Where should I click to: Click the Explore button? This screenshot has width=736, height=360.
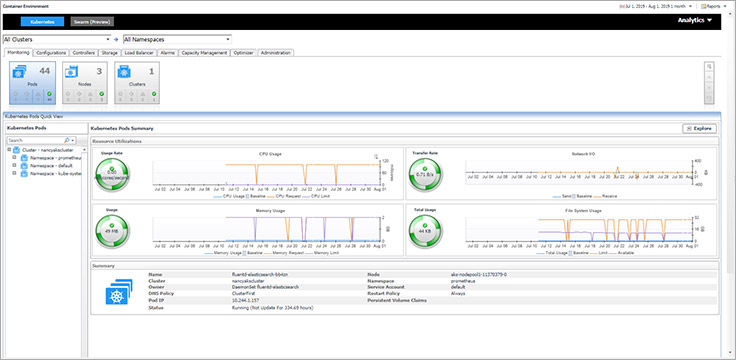pyautogui.click(x=699, y=128)
